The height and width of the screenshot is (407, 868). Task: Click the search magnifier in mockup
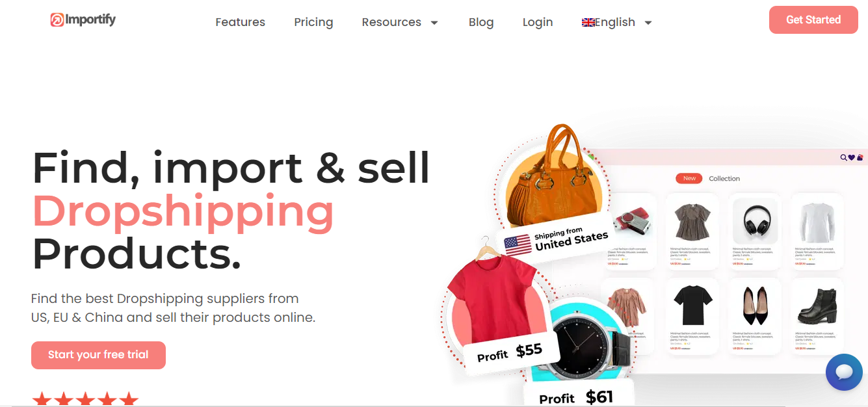tap(844, 157)
